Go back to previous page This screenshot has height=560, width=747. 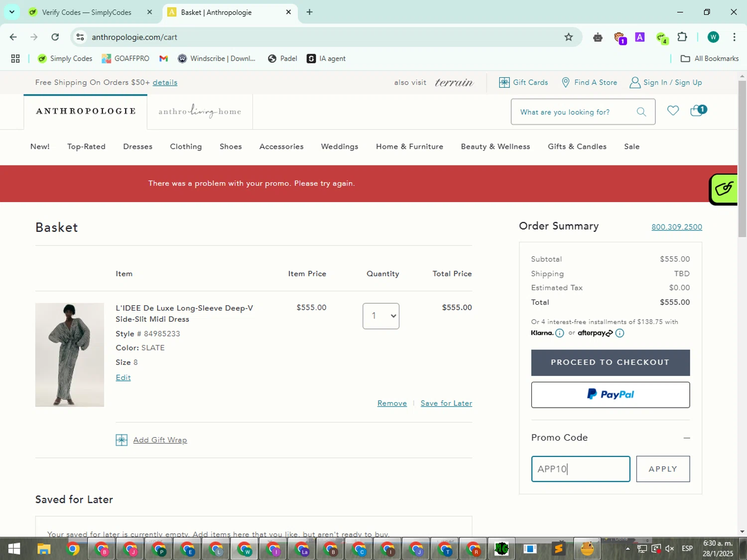tap(13, 37)
